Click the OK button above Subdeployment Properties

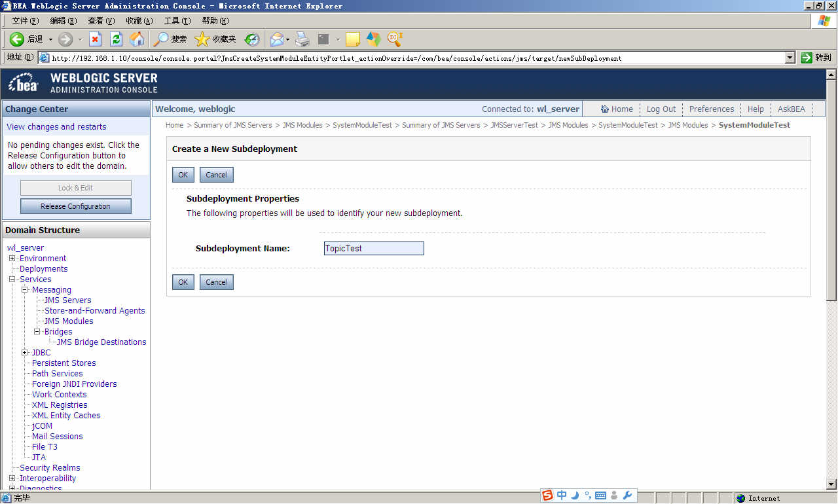point(183,175)
